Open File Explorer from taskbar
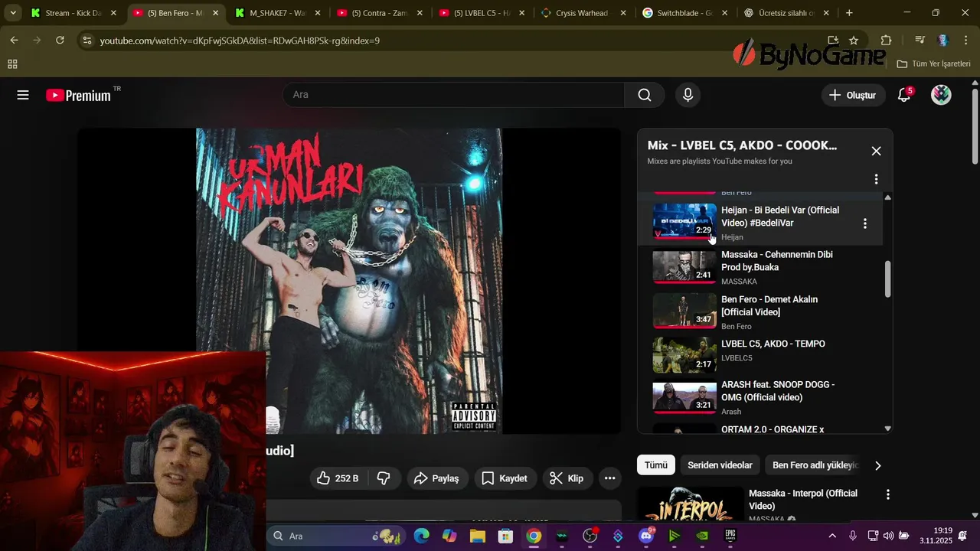 pyautogui.click(x=478, y=536)
